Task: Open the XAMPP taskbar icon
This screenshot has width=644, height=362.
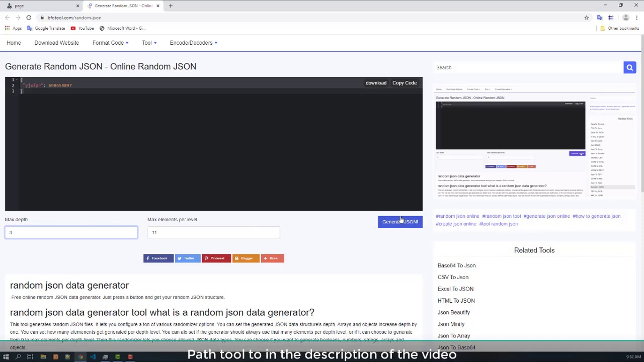Action: point(55,357)
